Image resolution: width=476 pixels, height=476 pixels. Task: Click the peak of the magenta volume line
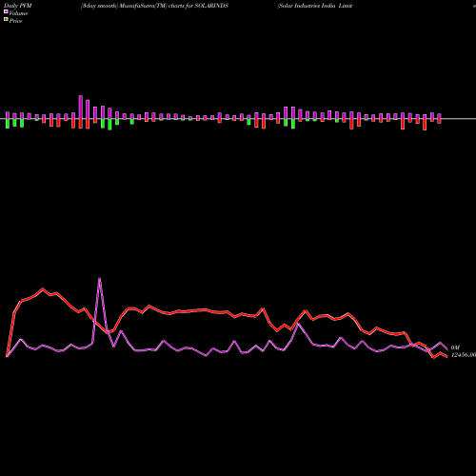coord(100,278)
